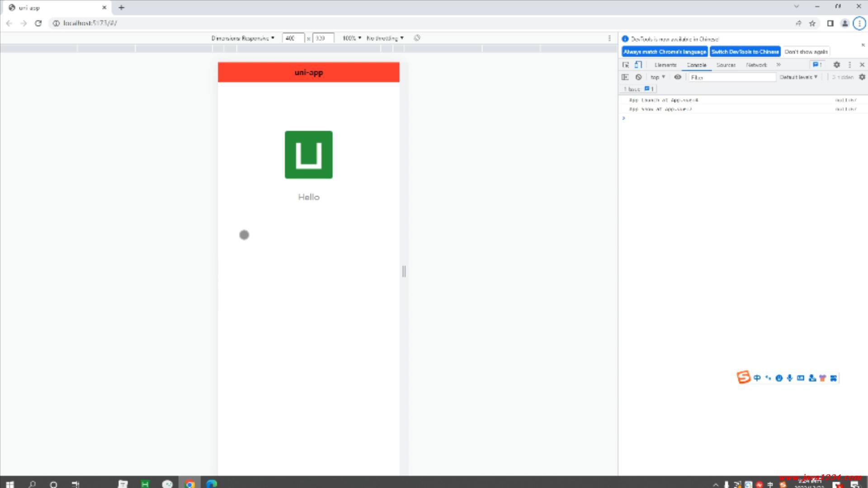The width and height of the screenshot is (868, 488).
Task: Open the Windows Start menu
Action: point(10,484)
